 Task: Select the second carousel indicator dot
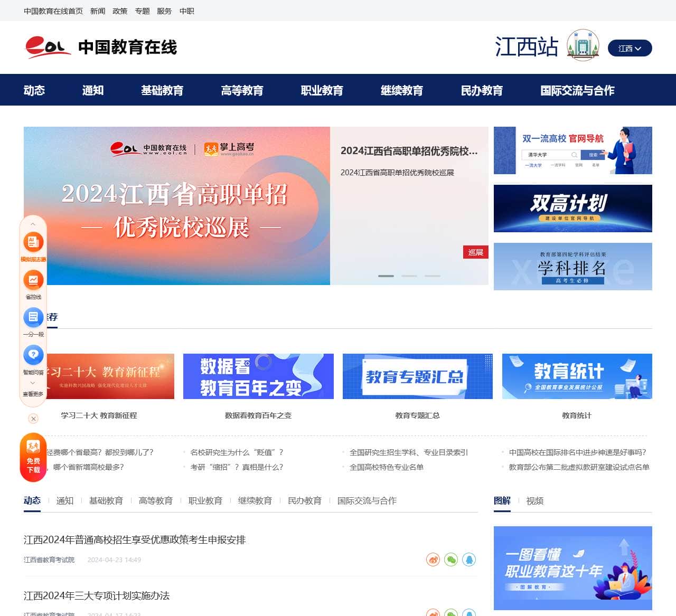pyautogui.click(x=410, y=276)
